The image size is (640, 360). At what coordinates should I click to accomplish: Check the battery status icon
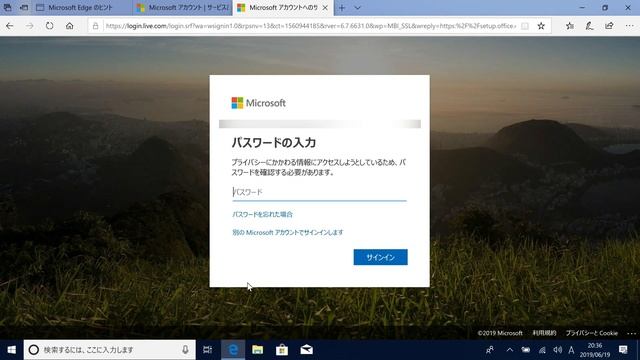coord(526,350)
